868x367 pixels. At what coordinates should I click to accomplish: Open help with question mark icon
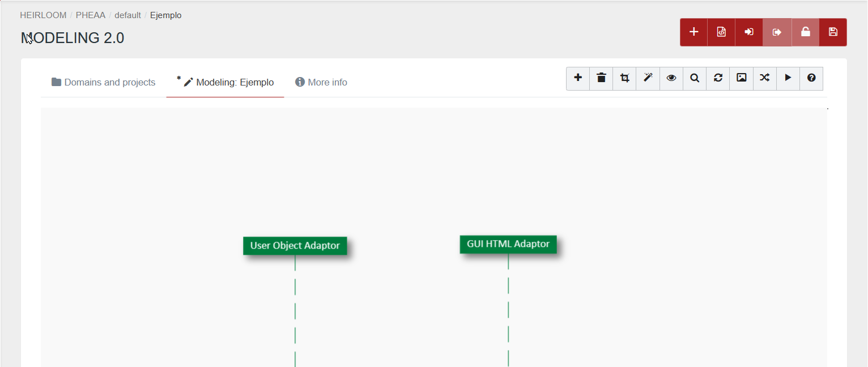click(811, 78)
